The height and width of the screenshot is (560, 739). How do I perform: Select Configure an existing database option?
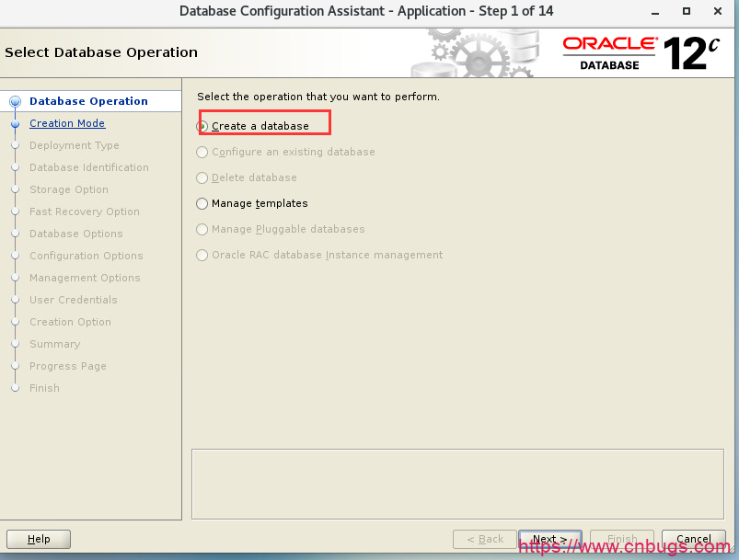[202, 152]
